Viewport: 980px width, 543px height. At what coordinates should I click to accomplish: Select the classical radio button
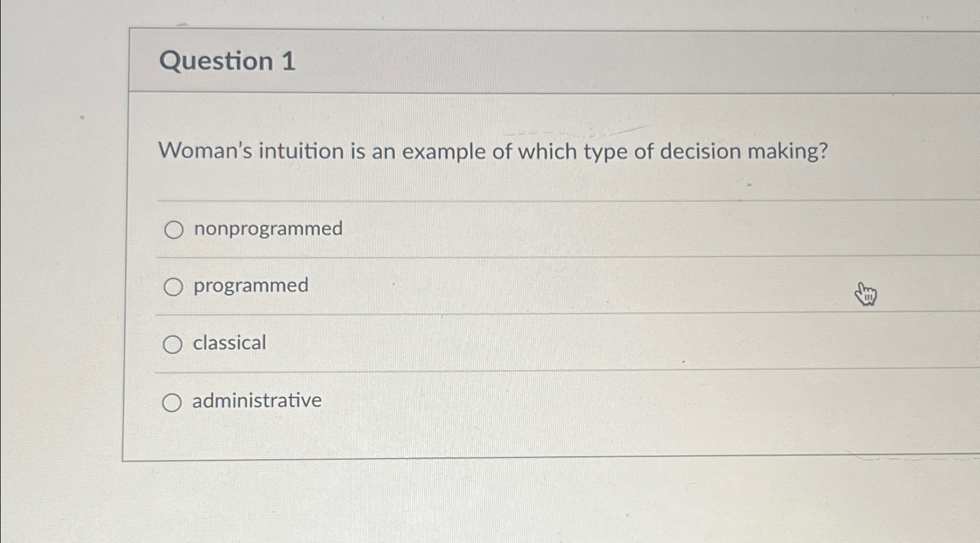pyautogui.click(x=174, y=344)
